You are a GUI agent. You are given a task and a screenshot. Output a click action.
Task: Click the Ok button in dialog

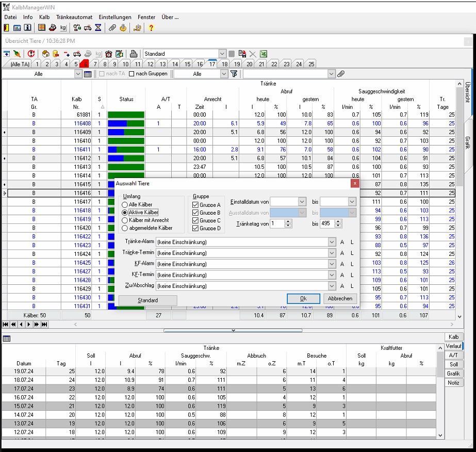tap(303, 299)
